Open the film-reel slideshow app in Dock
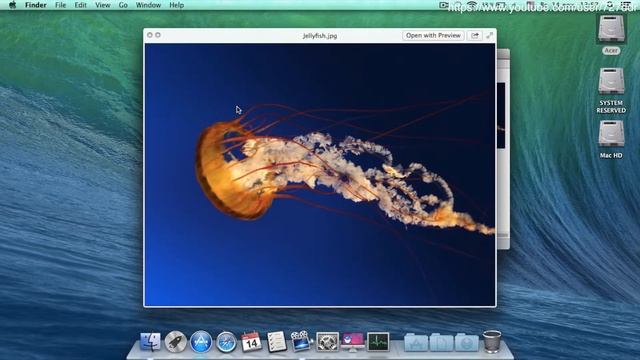Viewport: 640px width, 360px height. tap(301, 341)
